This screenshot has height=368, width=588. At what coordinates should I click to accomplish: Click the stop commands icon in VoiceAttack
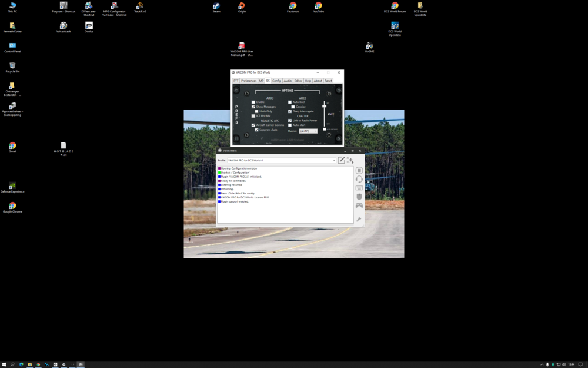click(x=359, y=170)
